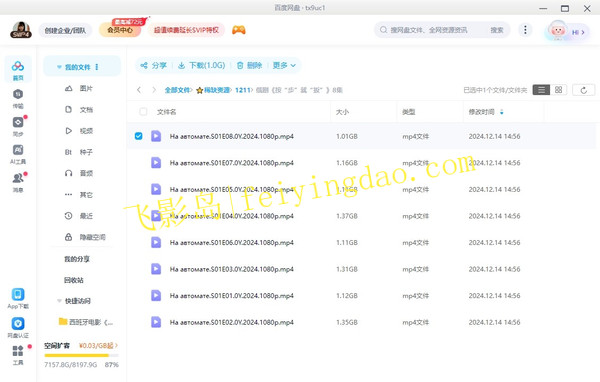Tick the select-all checkbox beside 文件名
Screen dimensions: 600x382
[x=143, y=112]
